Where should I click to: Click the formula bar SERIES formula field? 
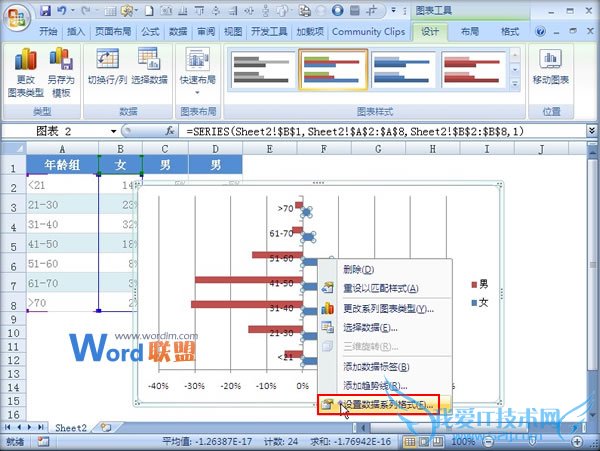tap(383, 132)
